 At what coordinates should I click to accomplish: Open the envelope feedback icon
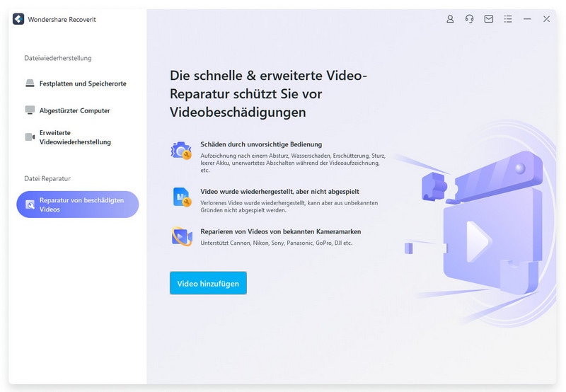[x=489, y=19]
